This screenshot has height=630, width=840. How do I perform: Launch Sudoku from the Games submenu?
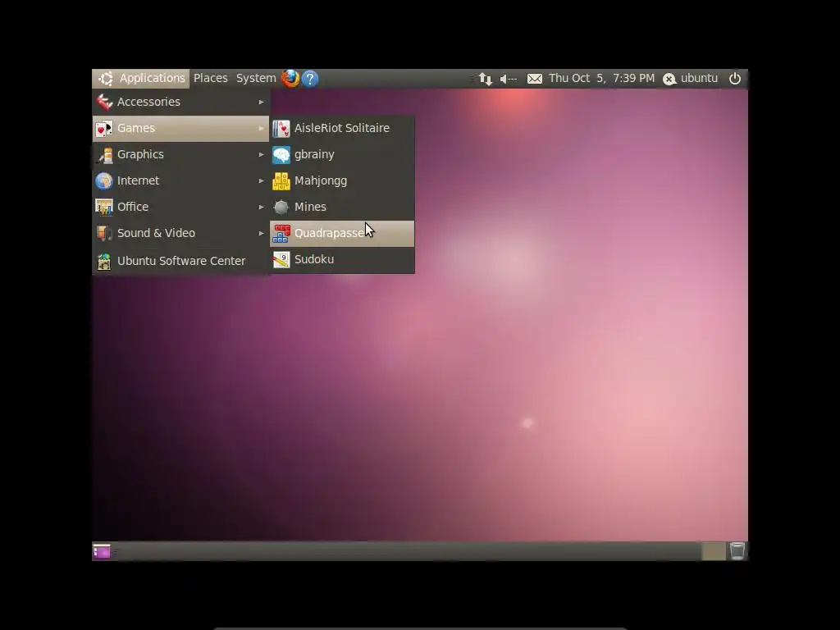coord(342,259)
